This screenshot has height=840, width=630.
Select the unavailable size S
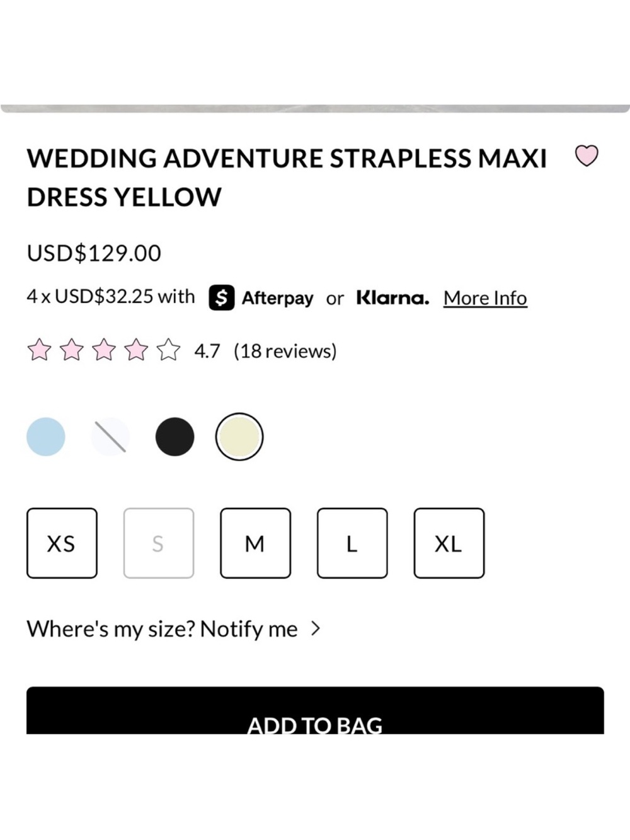159,543
